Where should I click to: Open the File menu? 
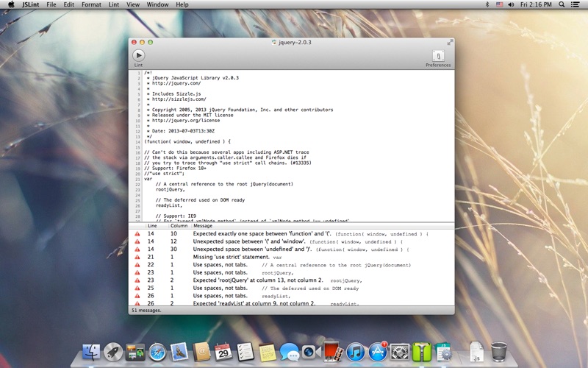(x=51, y=4)
